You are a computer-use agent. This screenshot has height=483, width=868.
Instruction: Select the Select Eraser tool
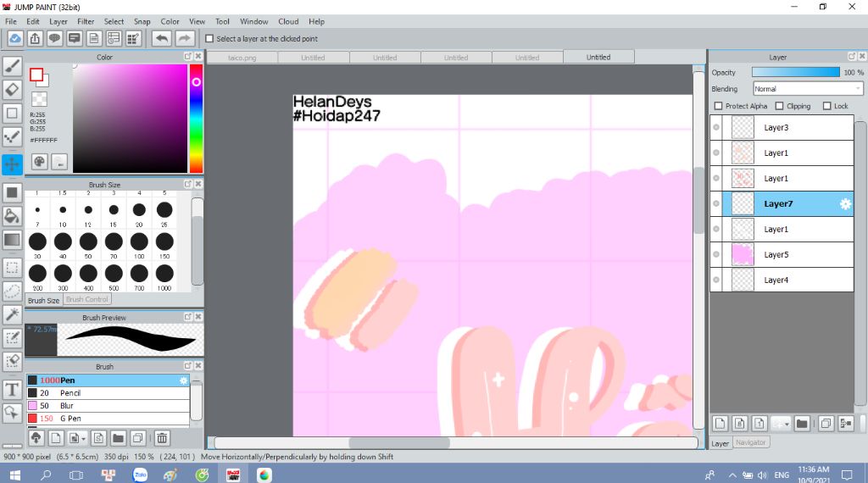12,361
